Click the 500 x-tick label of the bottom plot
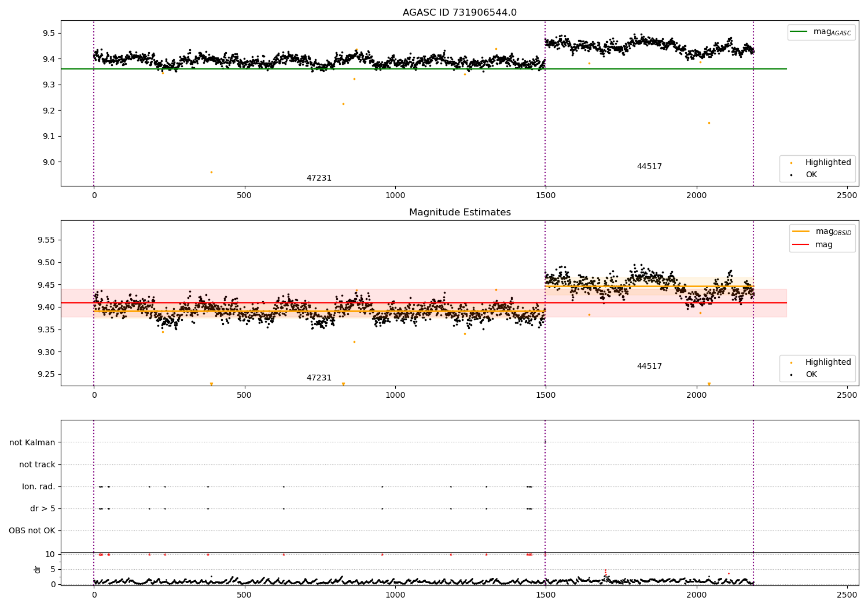This screenshot has width=868, height=608. click(x=244, y=595)
